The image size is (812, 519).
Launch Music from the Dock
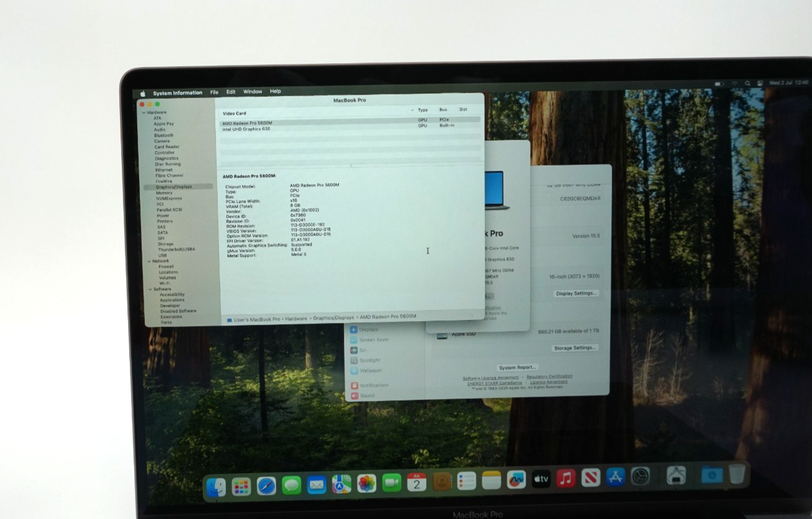[566, 478]
